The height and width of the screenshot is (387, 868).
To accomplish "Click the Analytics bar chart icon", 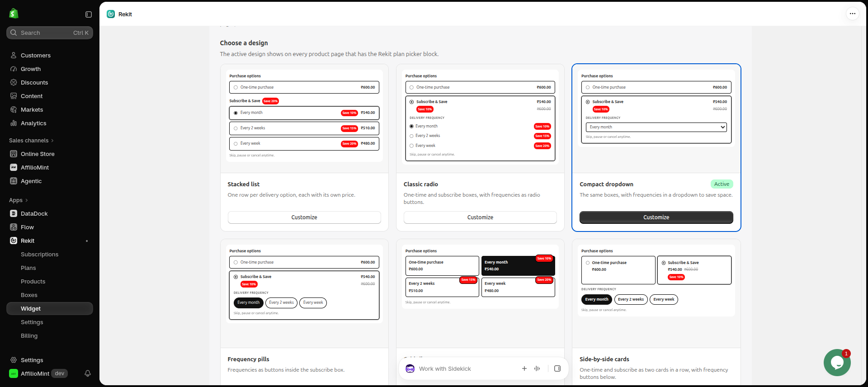I will (x=14, y=123).
